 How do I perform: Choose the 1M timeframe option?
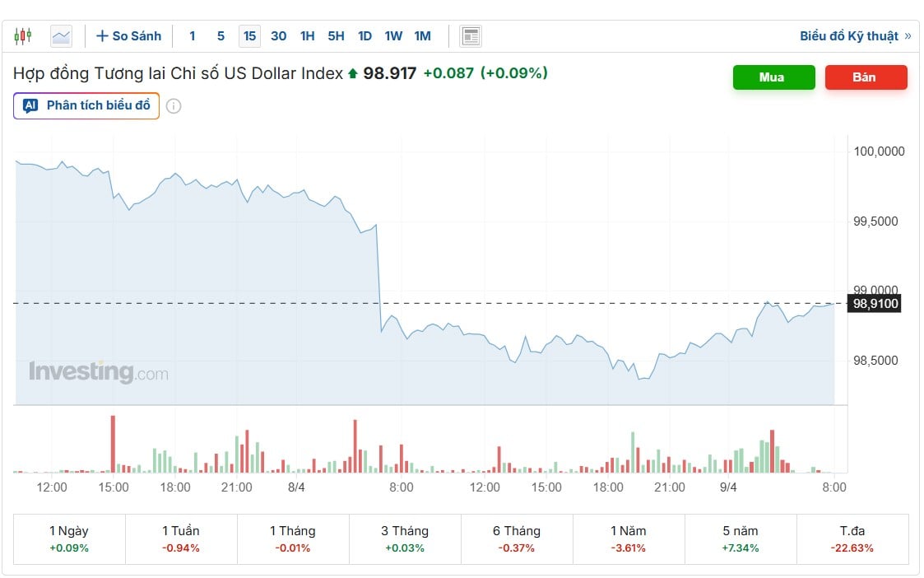click(x=422, y=35)
